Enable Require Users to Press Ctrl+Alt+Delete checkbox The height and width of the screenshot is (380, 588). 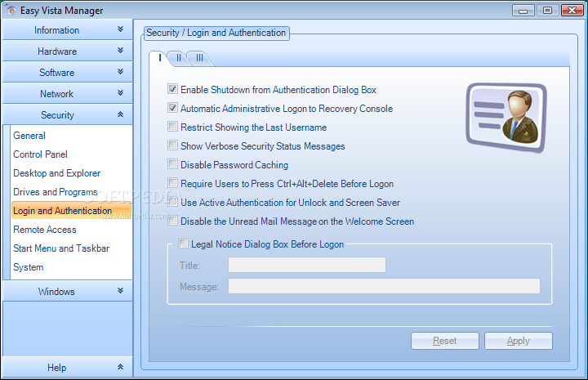click(x=172, y=183)
